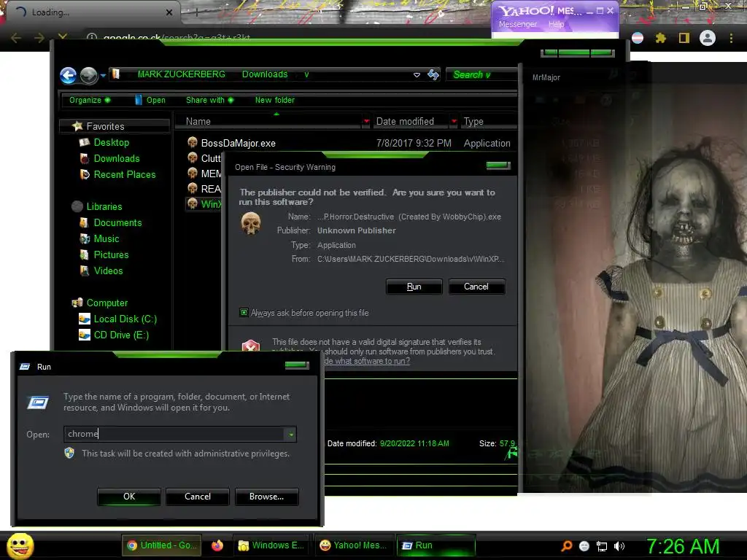747x560 pixels.
Task: Switch to Windows Explorer taskbar item
Action: 271,545
